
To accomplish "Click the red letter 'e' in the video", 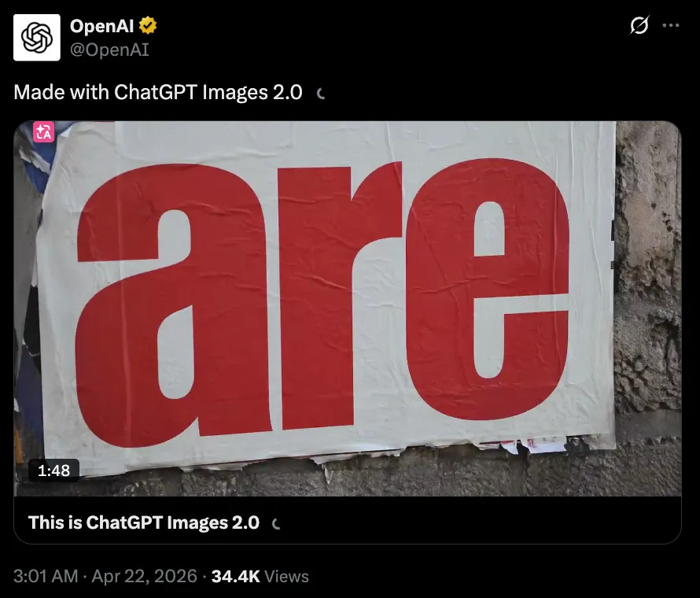I will click(x=488, y=290).
